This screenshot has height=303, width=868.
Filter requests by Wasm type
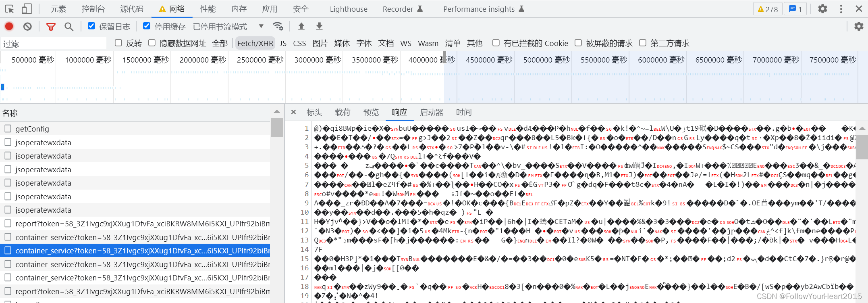click(428, 43)
